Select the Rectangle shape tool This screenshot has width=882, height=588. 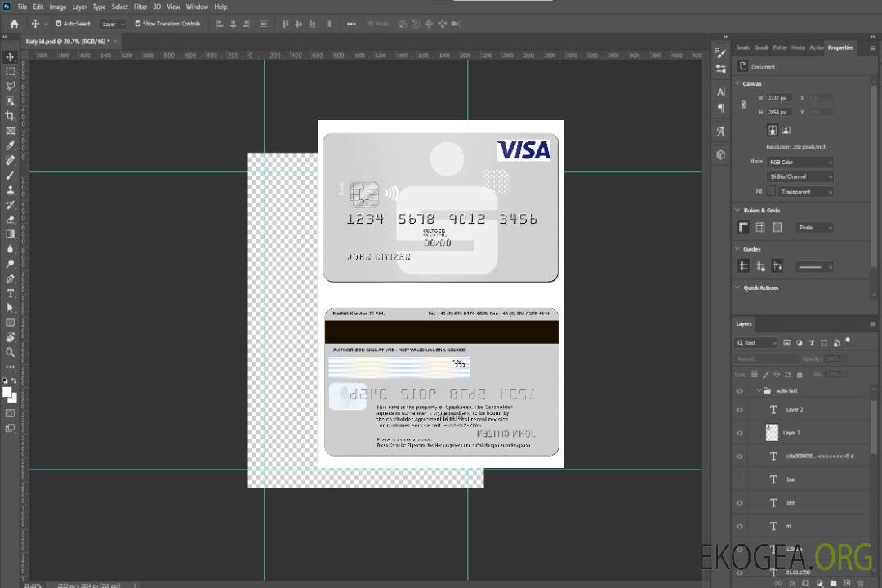(10, 323)
